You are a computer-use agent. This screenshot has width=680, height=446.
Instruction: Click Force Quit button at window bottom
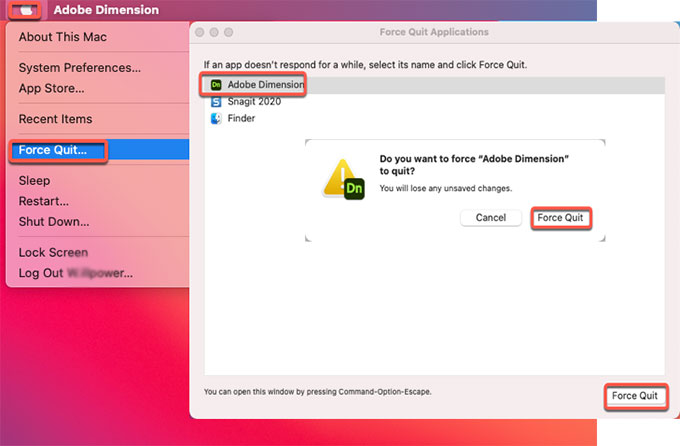(x=635, y=396)
